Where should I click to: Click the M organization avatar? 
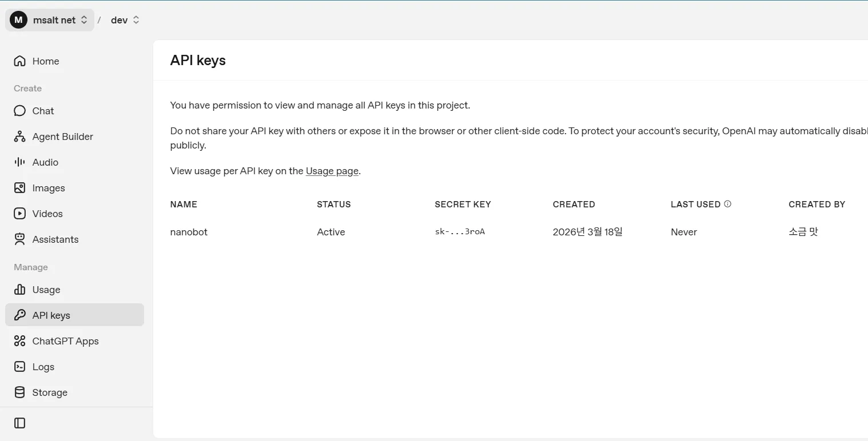click(18, 20)
